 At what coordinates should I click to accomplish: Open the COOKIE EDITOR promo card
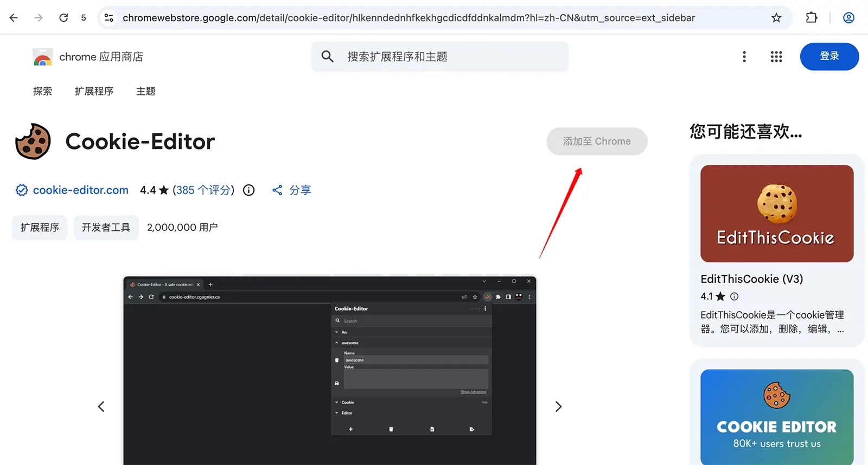(x=777, y=417)
